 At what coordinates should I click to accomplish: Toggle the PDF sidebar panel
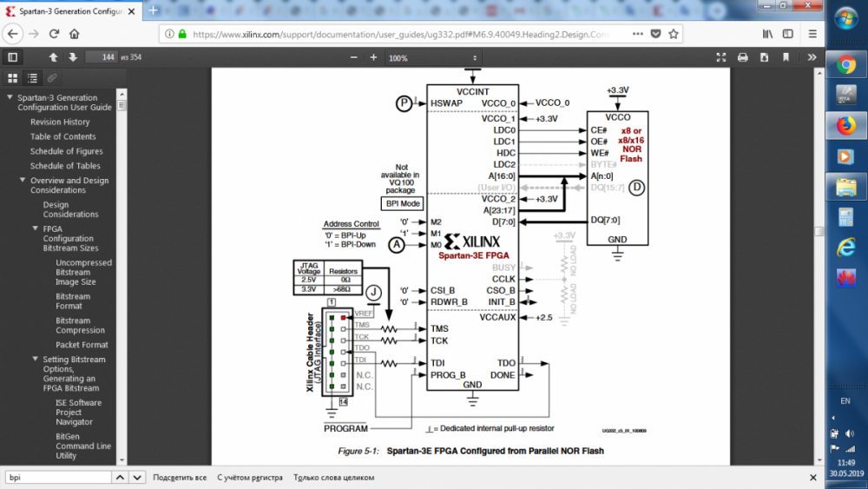point(13,57)
